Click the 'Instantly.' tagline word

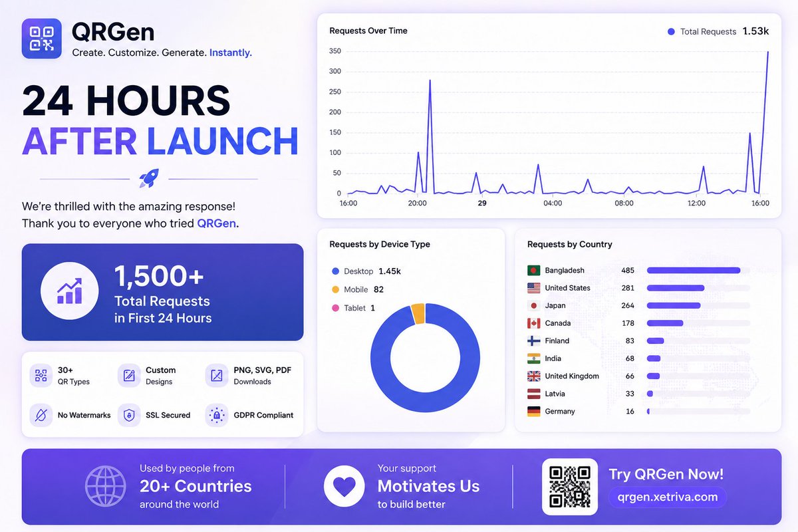click(x=231, y=53)
